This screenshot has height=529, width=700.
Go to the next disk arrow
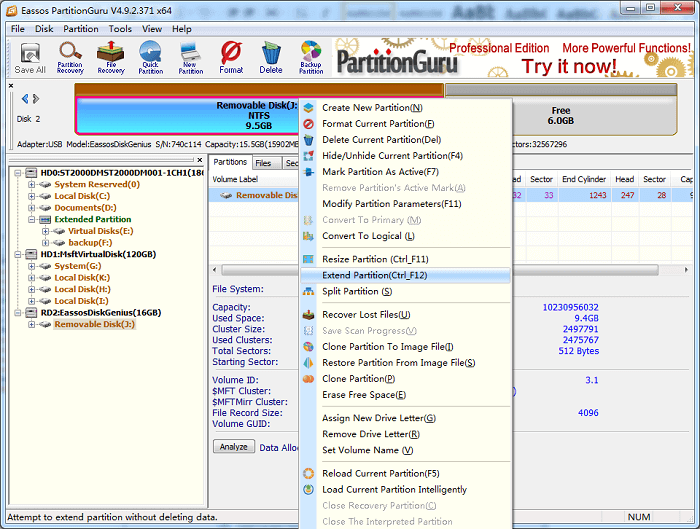pos(36,99)
